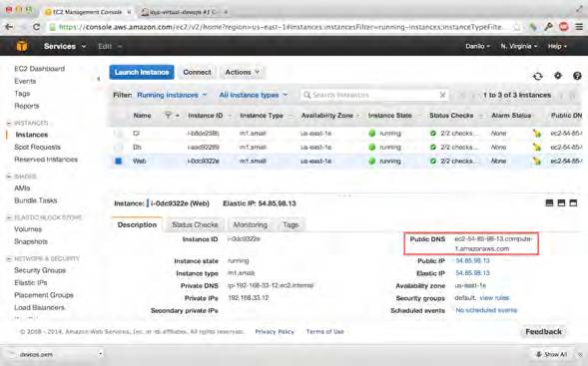This screenshot has height=366, width=588.
Task: Reload the page with the browser reload button
Action: coord(36,27)
